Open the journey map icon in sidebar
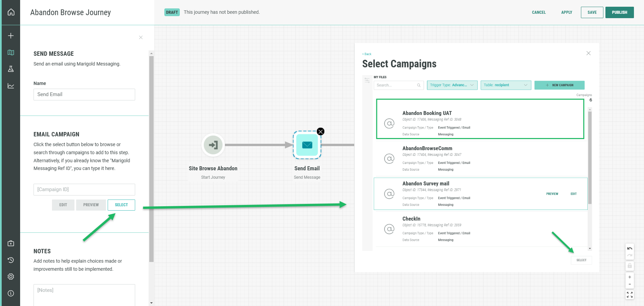644x306 pixels. [11, 52]
